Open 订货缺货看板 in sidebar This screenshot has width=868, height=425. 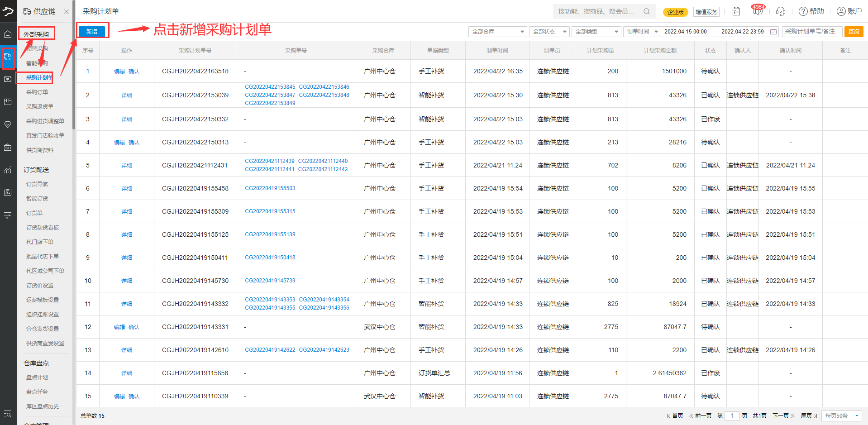(43, 228)
